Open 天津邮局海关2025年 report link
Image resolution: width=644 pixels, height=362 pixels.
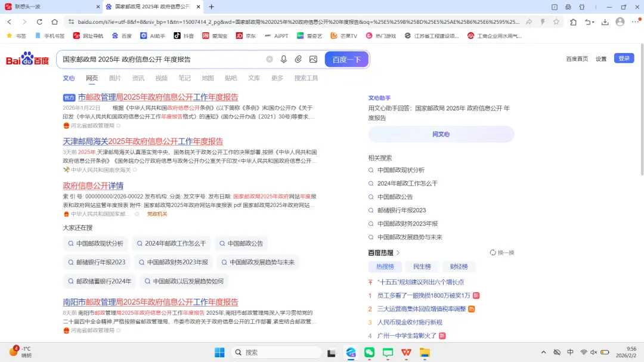pyautogui.click(x=143, y=141)
